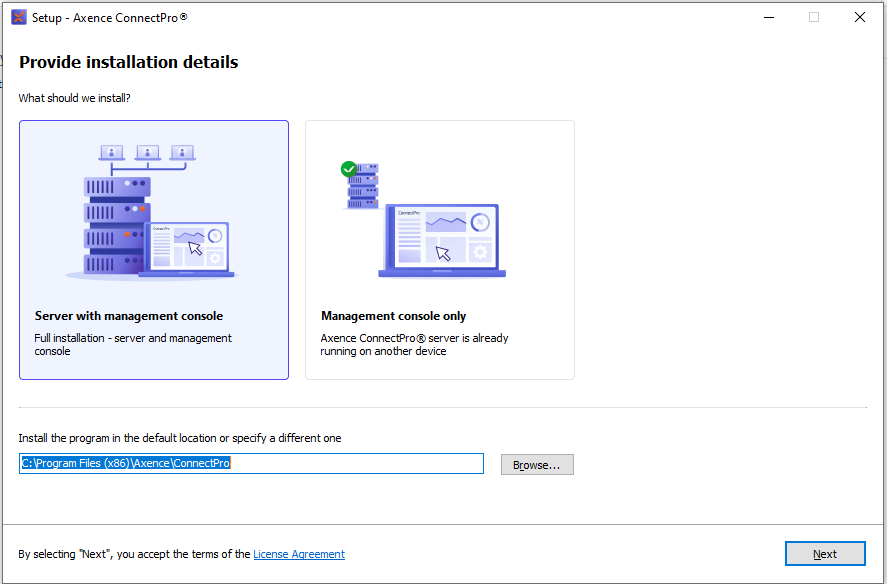Click the server stack illustration in first card
This screenshot has height=584, width=887.
(x=116, y=226)
